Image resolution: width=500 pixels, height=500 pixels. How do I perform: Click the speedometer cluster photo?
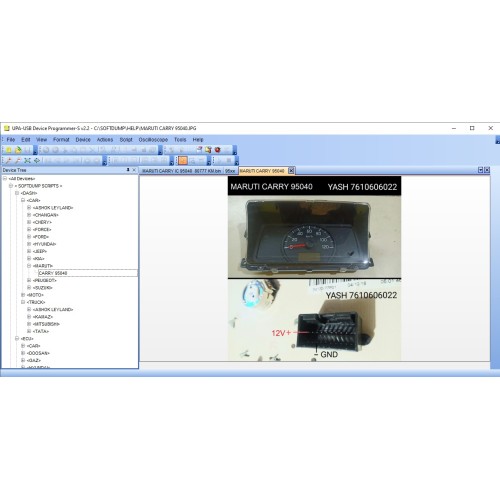click(x=314, y=237)
